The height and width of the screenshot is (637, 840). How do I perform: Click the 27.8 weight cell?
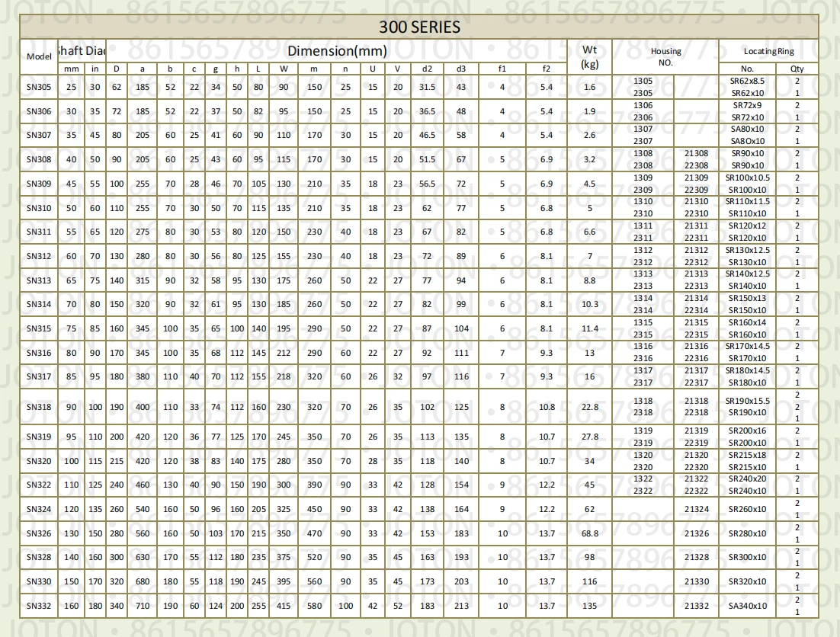tap(589, 437)
